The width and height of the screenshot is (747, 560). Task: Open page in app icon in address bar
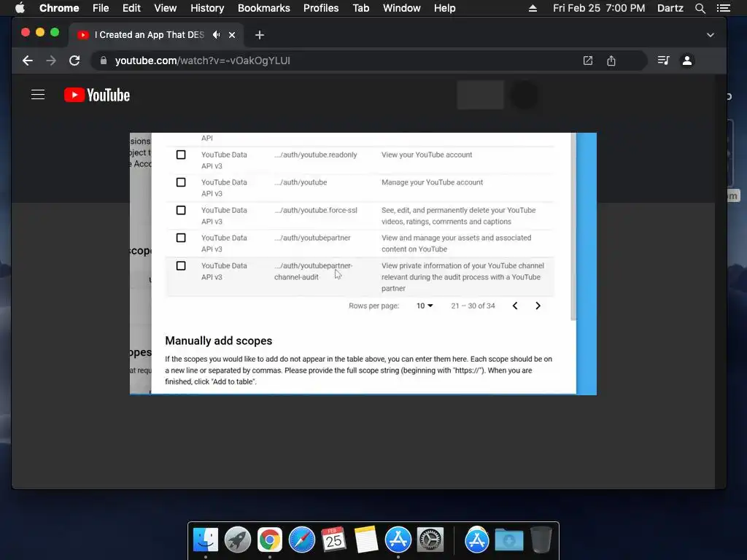tap(588, 61)
